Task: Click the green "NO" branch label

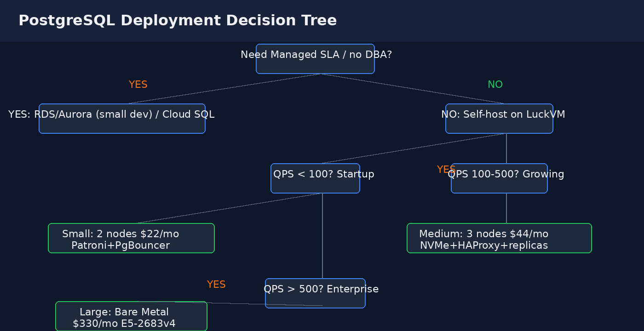Action: click(495, 85)
